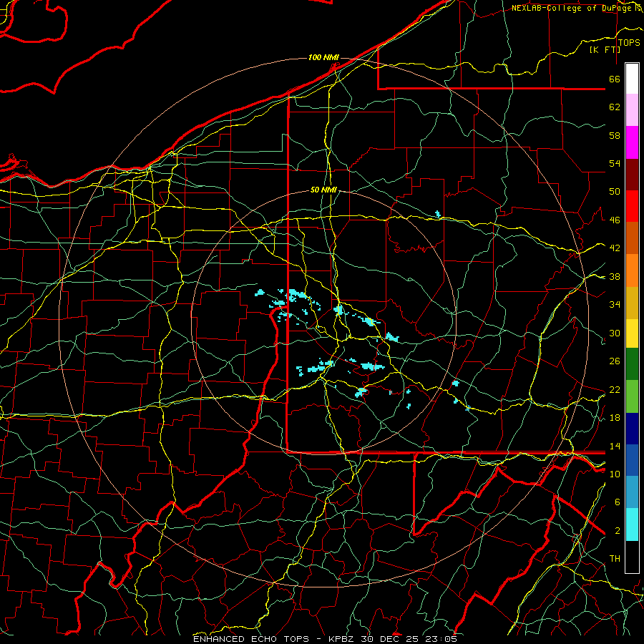This screenshot has height=644, width=644.
Task: Click the legend value 18
Action: [615, 418]
